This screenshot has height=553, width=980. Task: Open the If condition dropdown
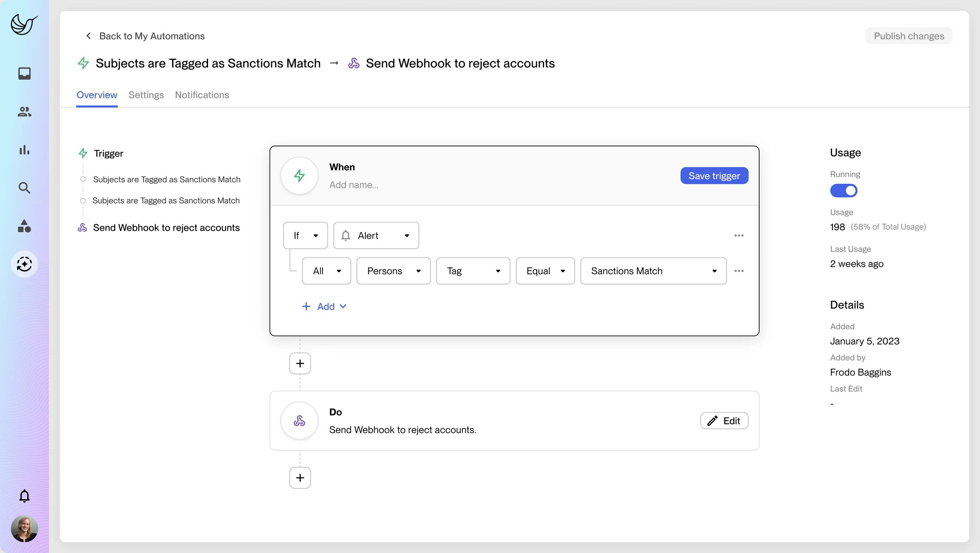pyautogui.click(x=305, y=235)
